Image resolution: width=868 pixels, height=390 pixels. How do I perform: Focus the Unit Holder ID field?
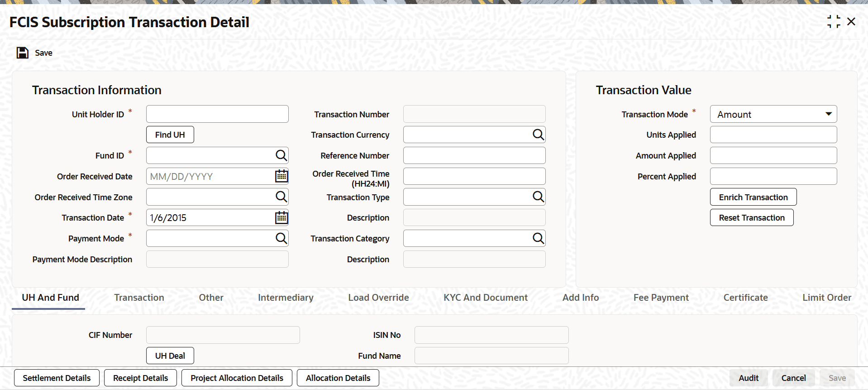217,114
